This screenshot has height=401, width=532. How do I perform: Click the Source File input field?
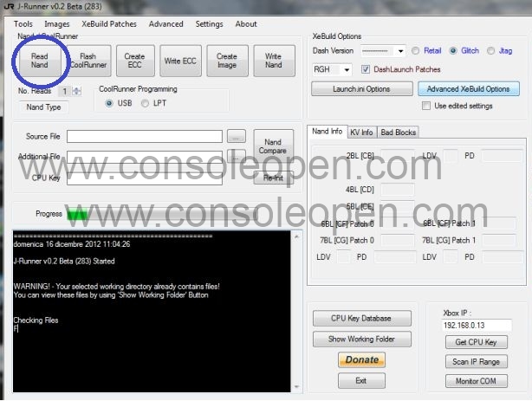[x=145, y=136]
